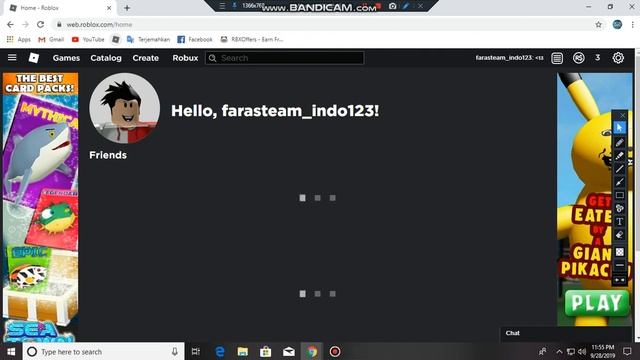The image size is (640, 360).
Task: Click the Chrome address bar URL
Action: point(99,24)
